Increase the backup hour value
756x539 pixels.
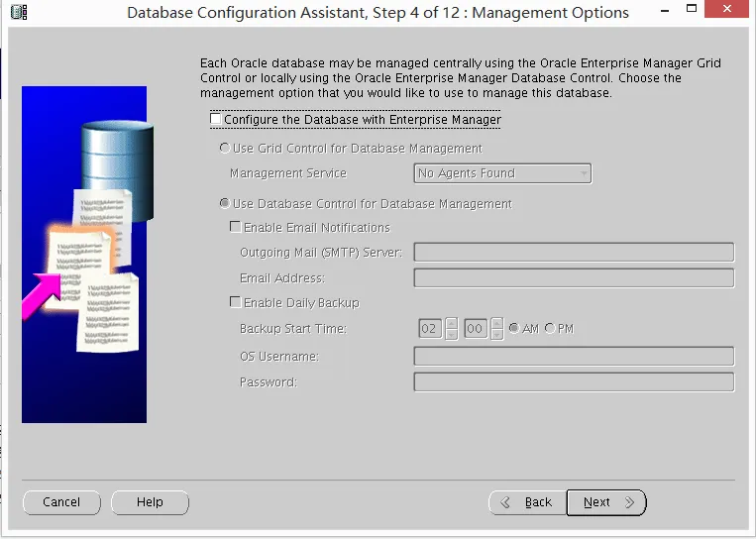pyautogui.click(x=451, y=323)
